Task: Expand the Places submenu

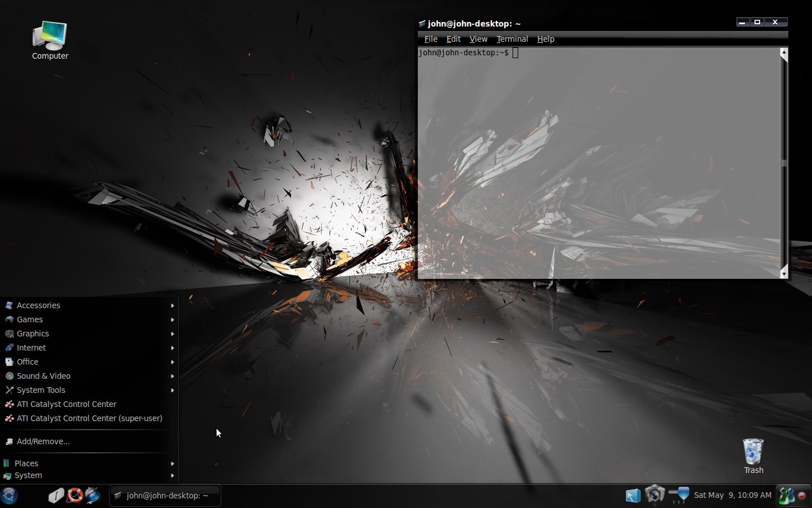Action: pyautogui.click(x=89, y=463)
